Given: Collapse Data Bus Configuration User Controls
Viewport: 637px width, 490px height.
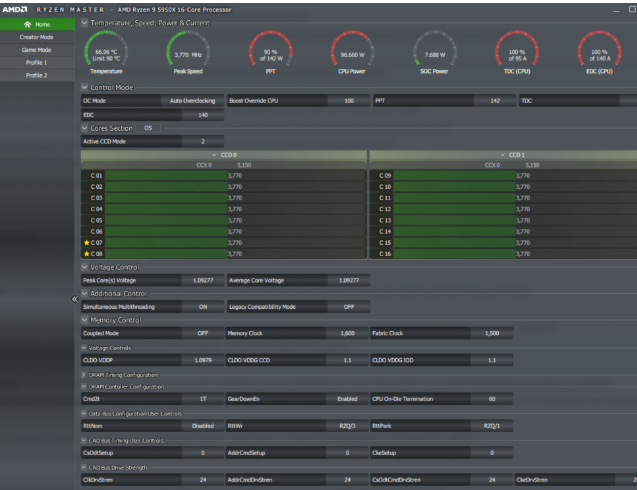Looking at the screenshot, I should 84,414.
